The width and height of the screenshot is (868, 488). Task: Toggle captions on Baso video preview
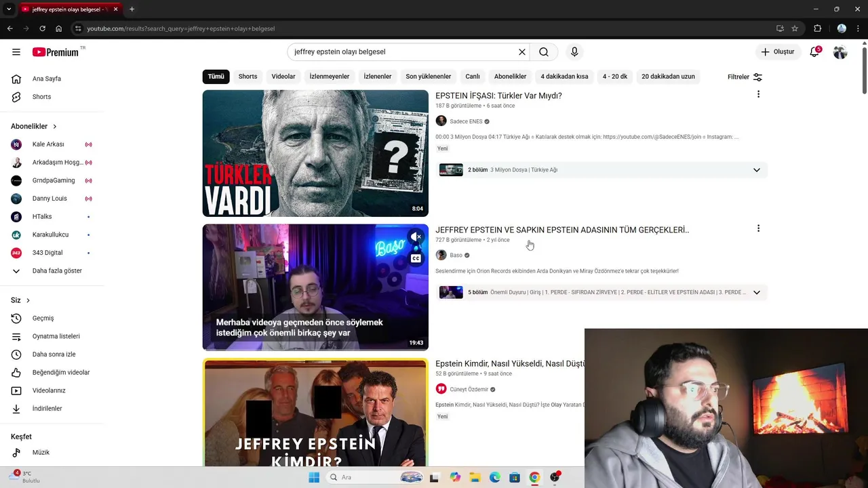(x=416, y=258)
